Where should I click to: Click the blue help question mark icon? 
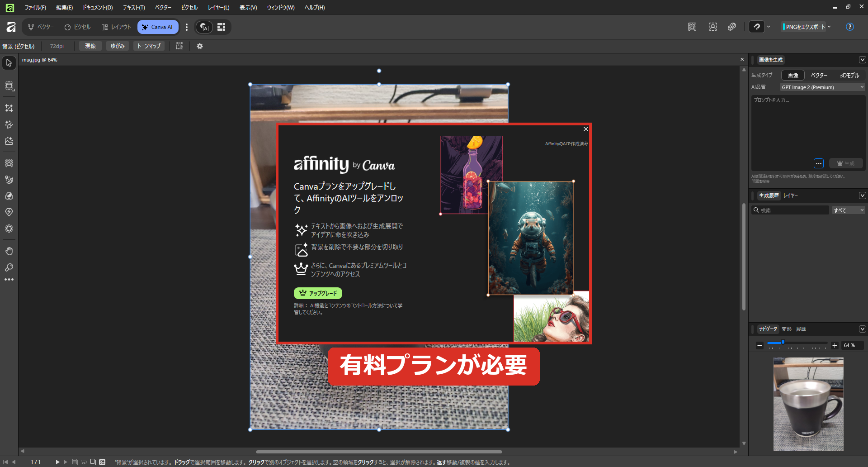850,27
